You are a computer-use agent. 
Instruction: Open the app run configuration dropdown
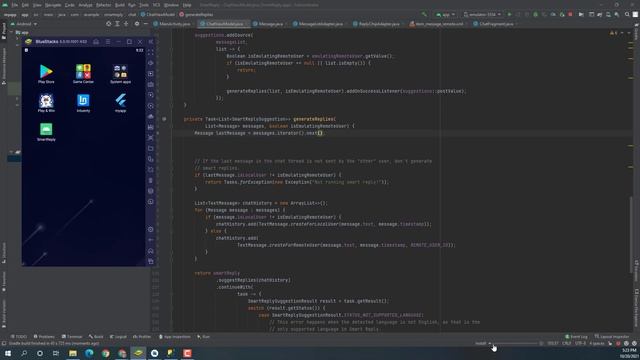pyautogui.click(x=445, y=15)
